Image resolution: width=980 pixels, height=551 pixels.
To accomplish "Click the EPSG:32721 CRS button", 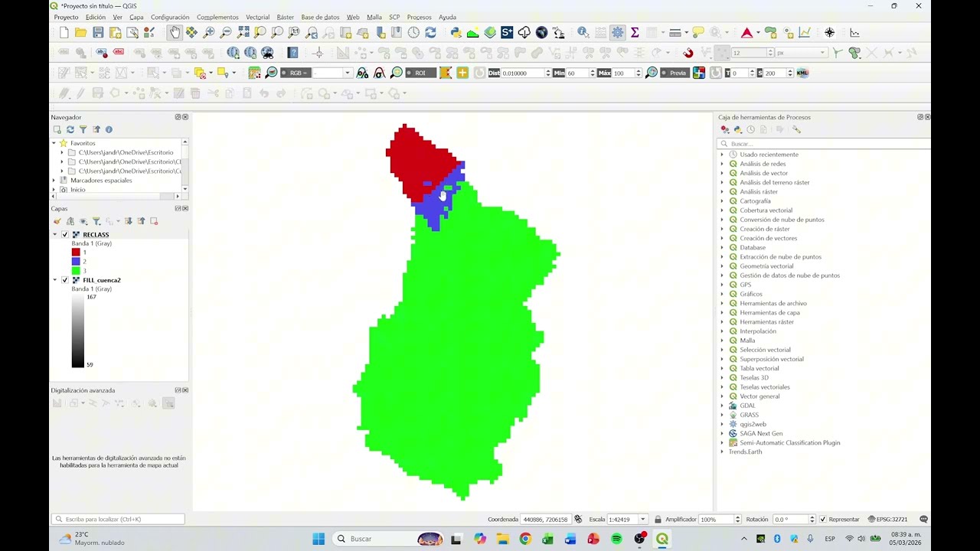I will click(x=887, y=519).
